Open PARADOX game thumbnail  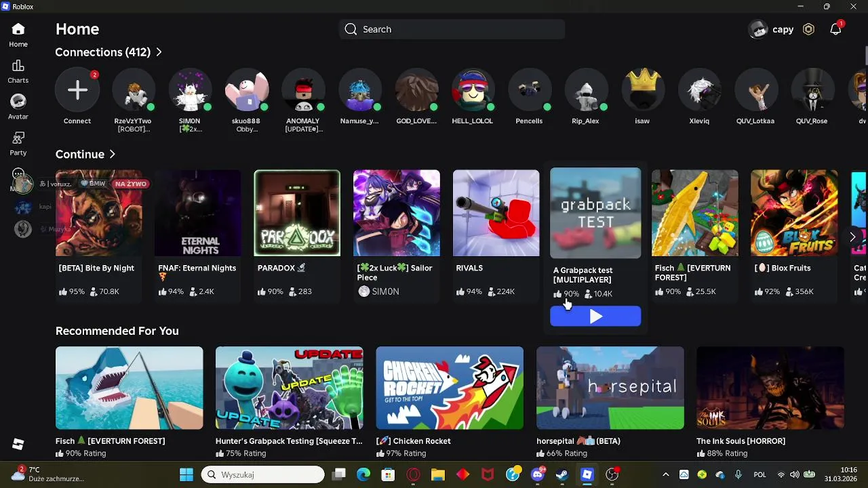click(297, 213)
